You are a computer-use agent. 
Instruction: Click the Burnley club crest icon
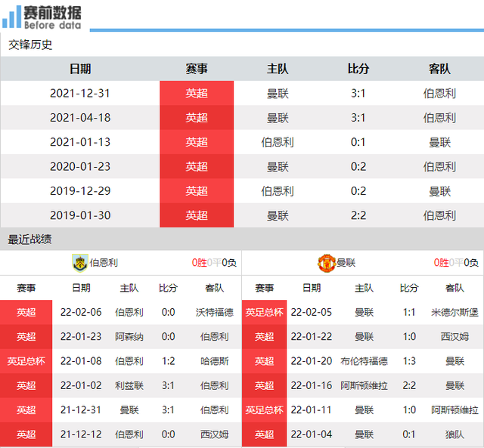pos(80,263)
